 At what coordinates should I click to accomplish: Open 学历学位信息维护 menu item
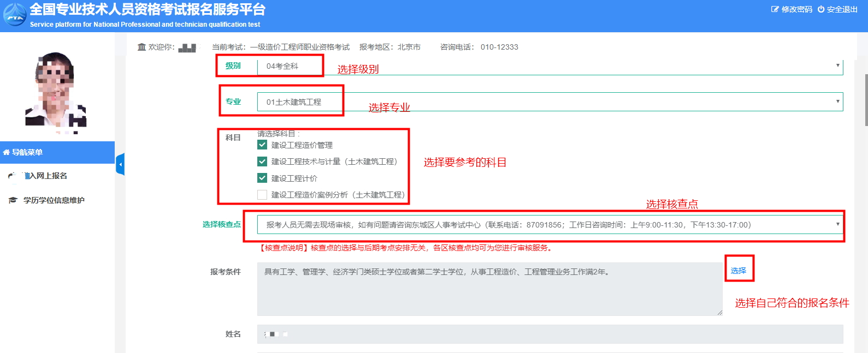coord(54,200)
